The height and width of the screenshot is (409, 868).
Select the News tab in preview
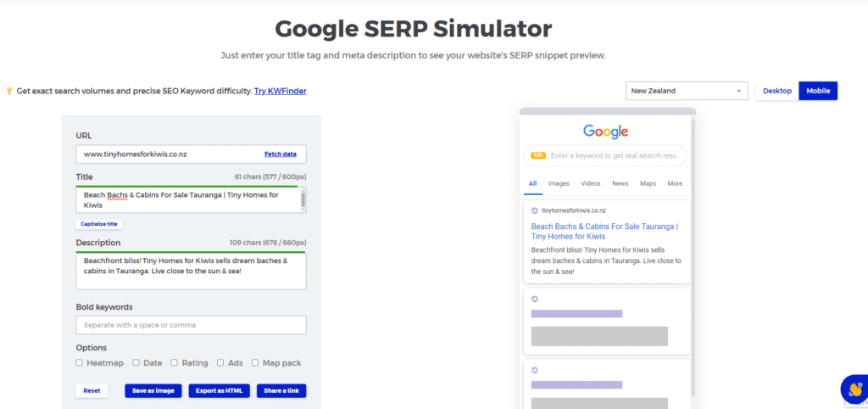coord(620,183)
